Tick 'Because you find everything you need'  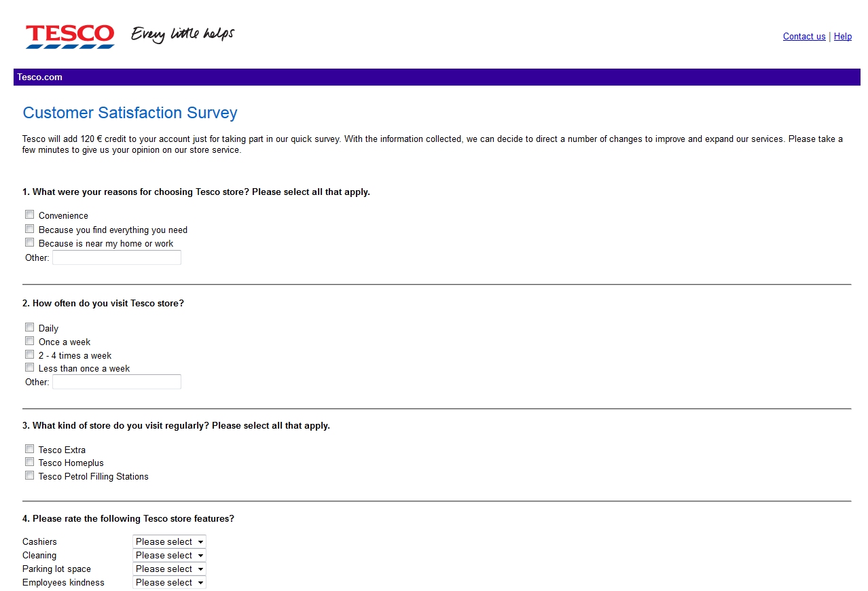click(30, 229)
